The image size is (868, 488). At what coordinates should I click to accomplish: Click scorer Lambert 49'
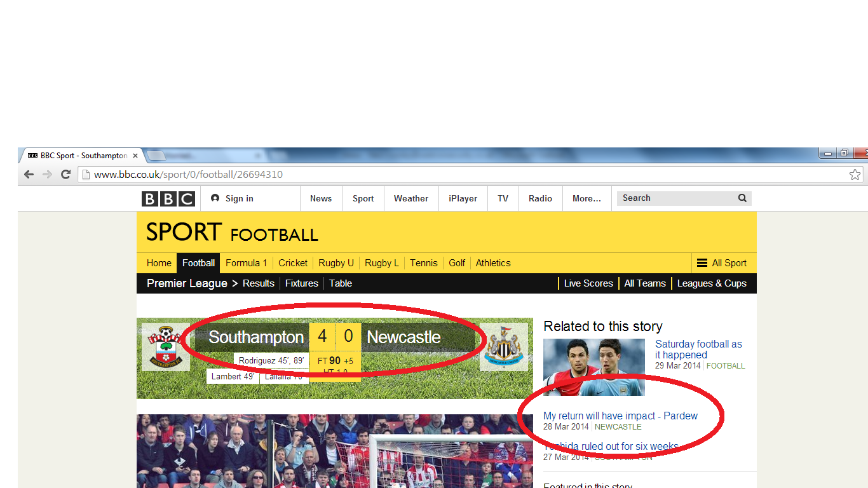tap(233, 376)
